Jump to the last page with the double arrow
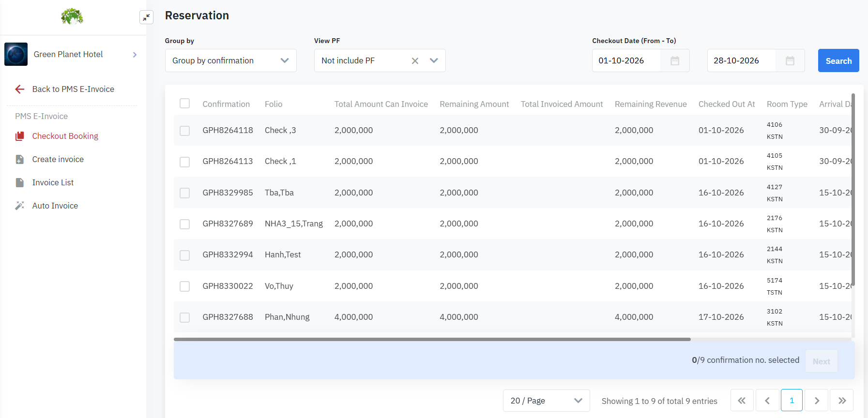 pos(842,401)
